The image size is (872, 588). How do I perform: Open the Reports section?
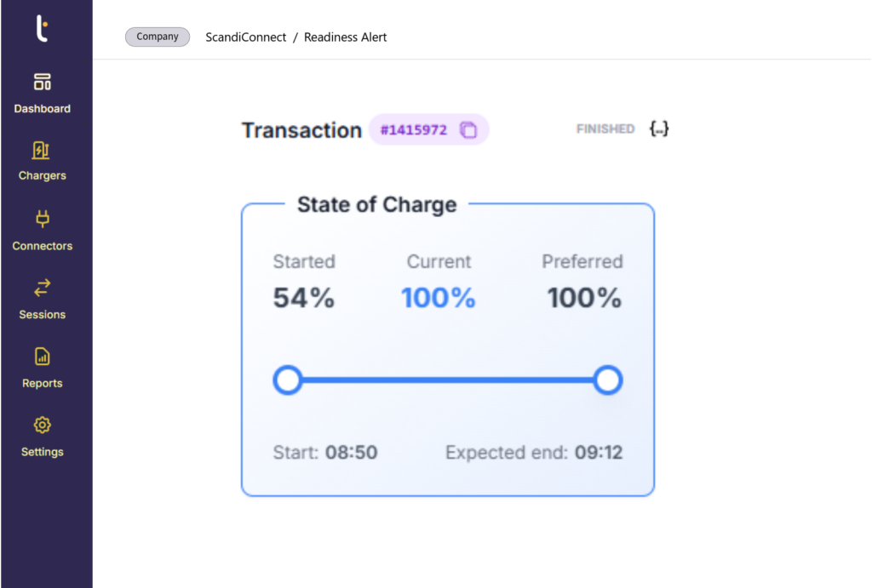pyautogui.click(x=42, y=357)
